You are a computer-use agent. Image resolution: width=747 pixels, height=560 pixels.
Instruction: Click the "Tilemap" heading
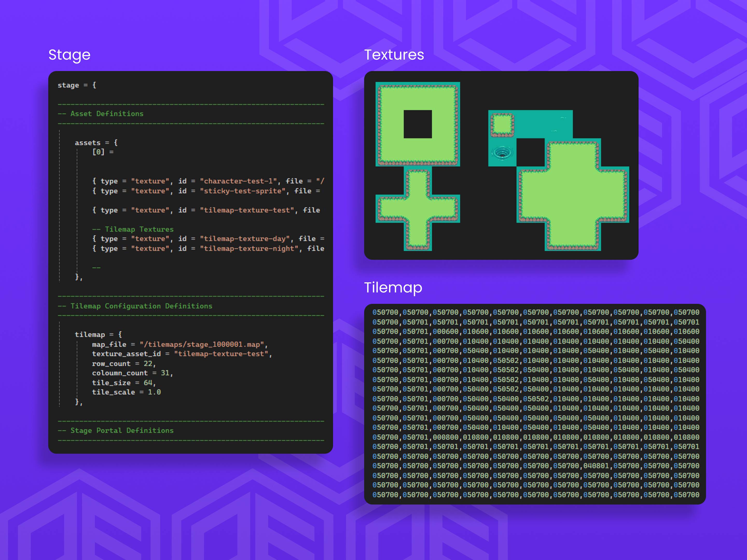(x=393, y=288)
